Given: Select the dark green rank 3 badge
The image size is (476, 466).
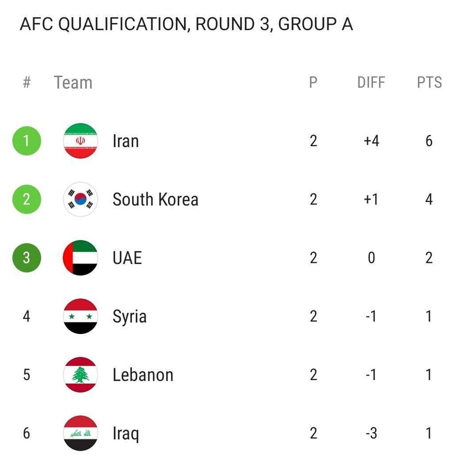Looking at the screenshot, I should point(27,258).
